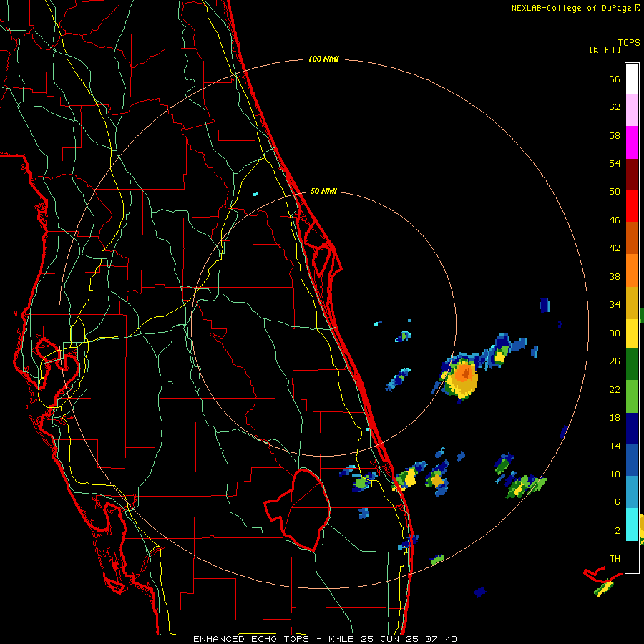Click the 50 NMI range ring label
Image resolution: width=644 pixels, height=644 pixels.
323,191
